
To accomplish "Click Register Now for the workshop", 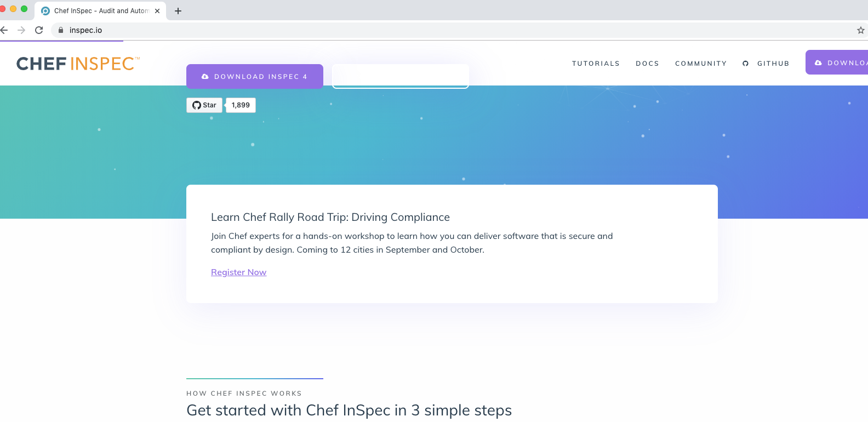I will pos(238,272).
